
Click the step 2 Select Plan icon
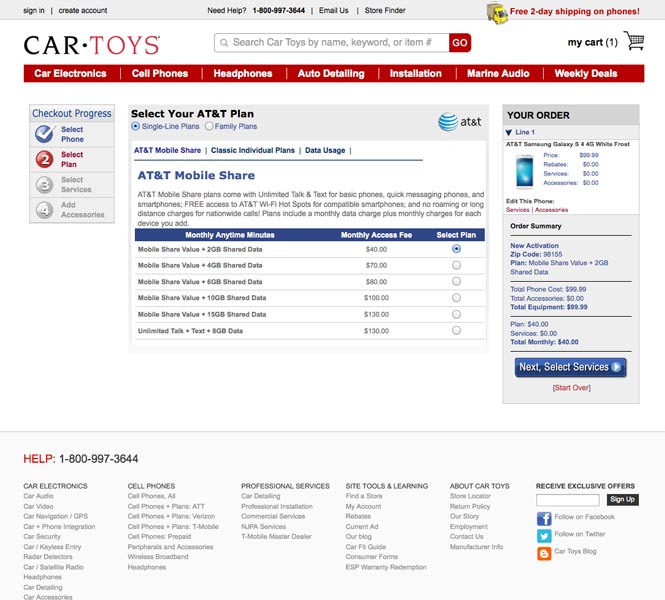pos(45,159)
